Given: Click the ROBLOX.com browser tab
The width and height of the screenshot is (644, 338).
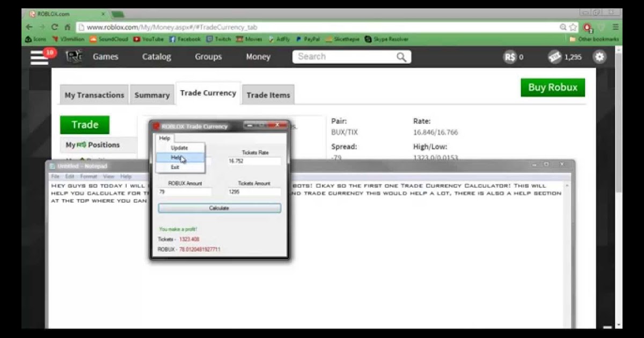Looking at the screenshot, I should tap(67, 14).
